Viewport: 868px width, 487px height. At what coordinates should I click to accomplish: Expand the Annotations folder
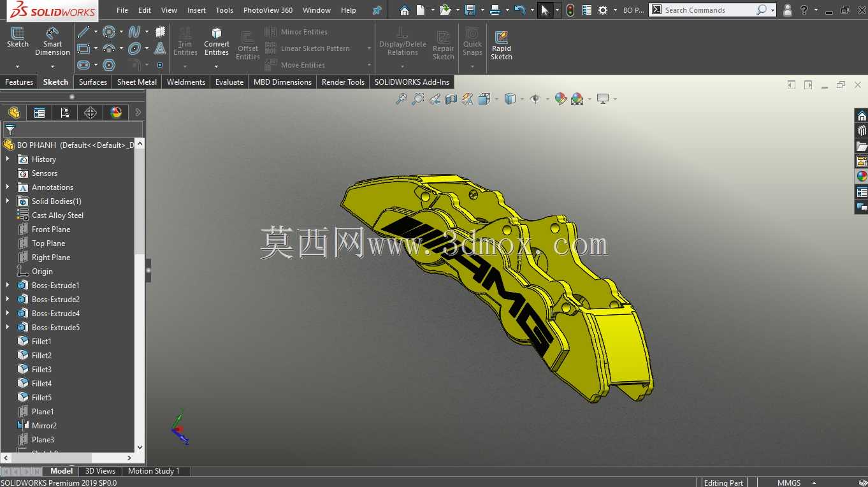(8, 187)
